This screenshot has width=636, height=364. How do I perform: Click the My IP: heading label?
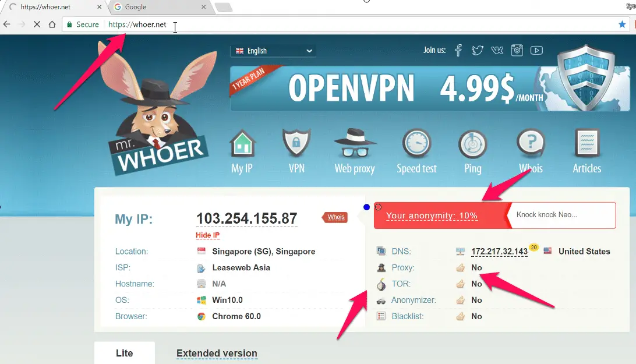[x=134, y=219]
